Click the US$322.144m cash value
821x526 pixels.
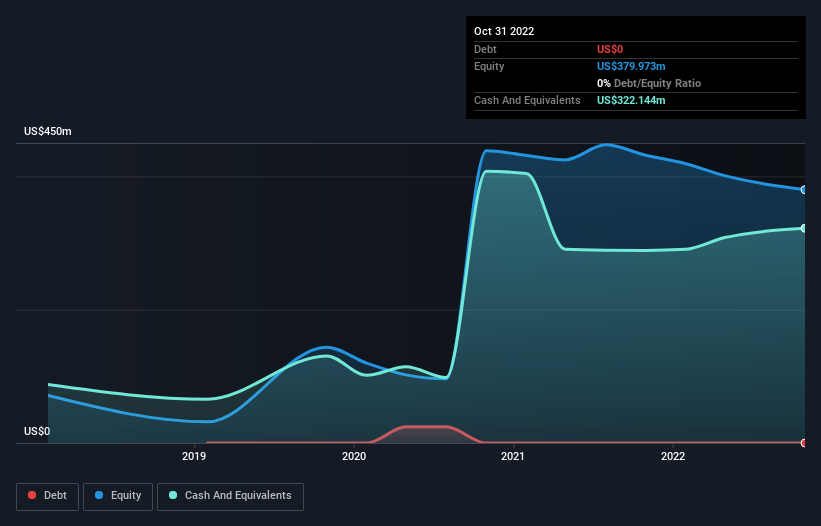coord(631,100)
